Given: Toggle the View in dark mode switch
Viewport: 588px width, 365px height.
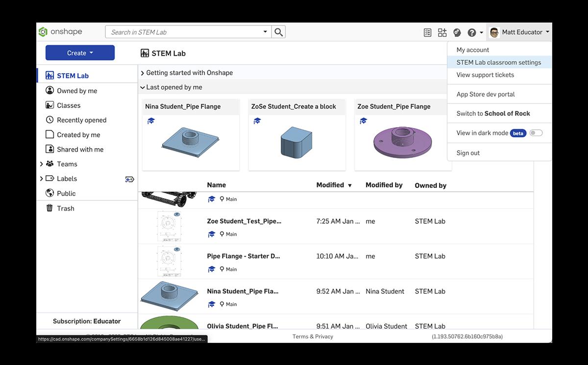Looking at the screenshot, I should coord(536,133).
